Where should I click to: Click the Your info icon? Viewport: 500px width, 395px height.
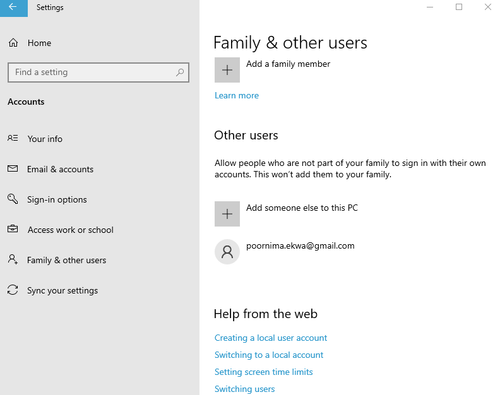(13, 138)
